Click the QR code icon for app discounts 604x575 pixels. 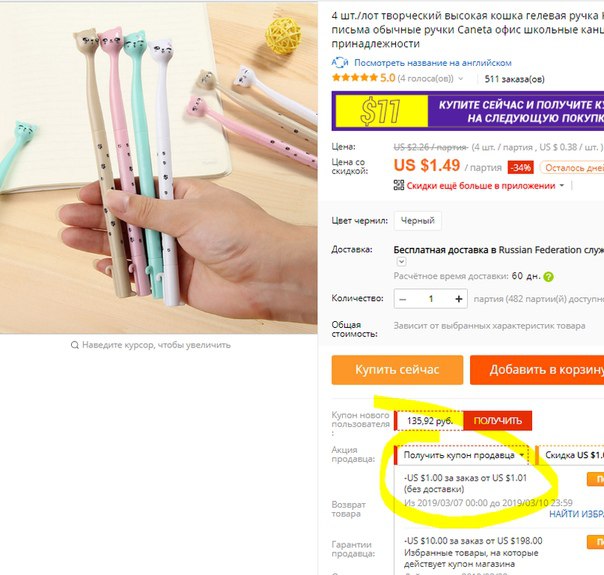point(399,185)
